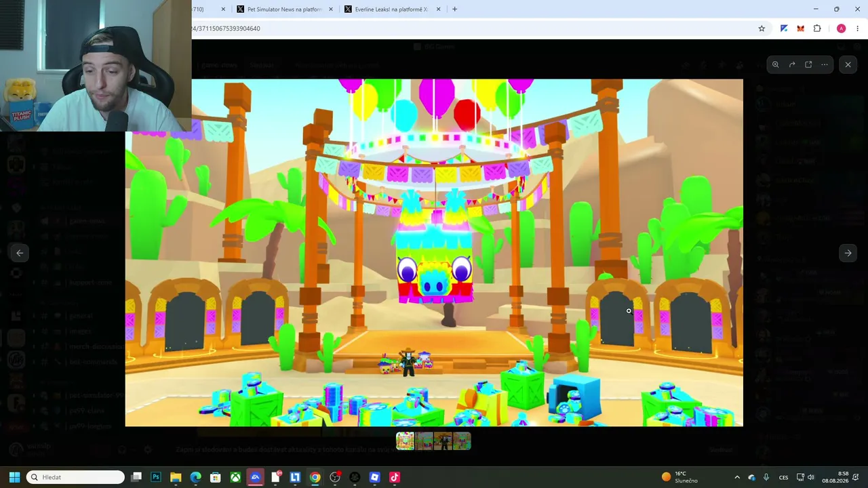Screen dimensions: 868x488
Task: Open Roblox from the taskbar
Action: (374, 477)
